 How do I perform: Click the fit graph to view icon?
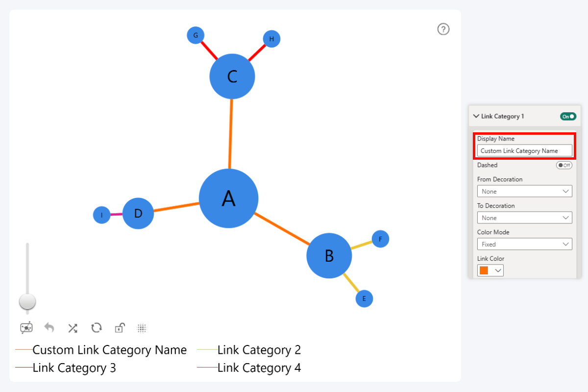point(26,327)
